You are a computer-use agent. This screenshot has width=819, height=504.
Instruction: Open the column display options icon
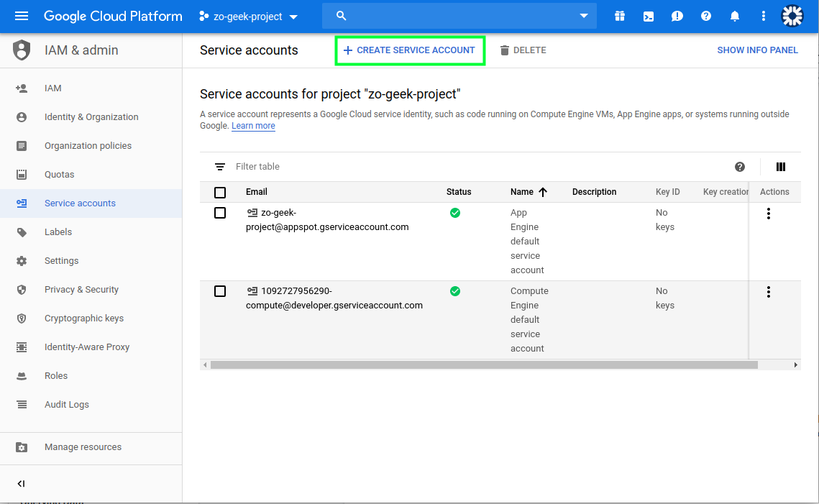coord(780,167)
